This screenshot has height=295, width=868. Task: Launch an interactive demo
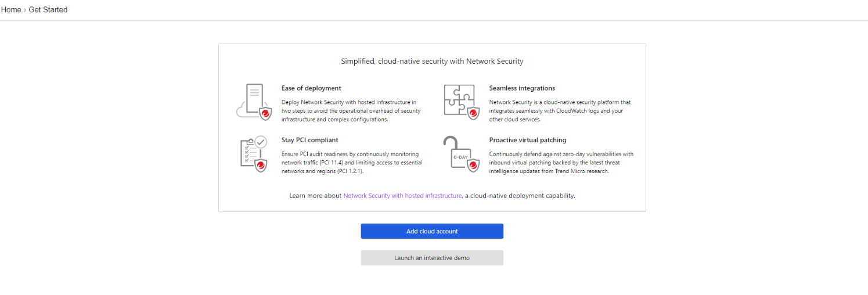coord(432,258)
